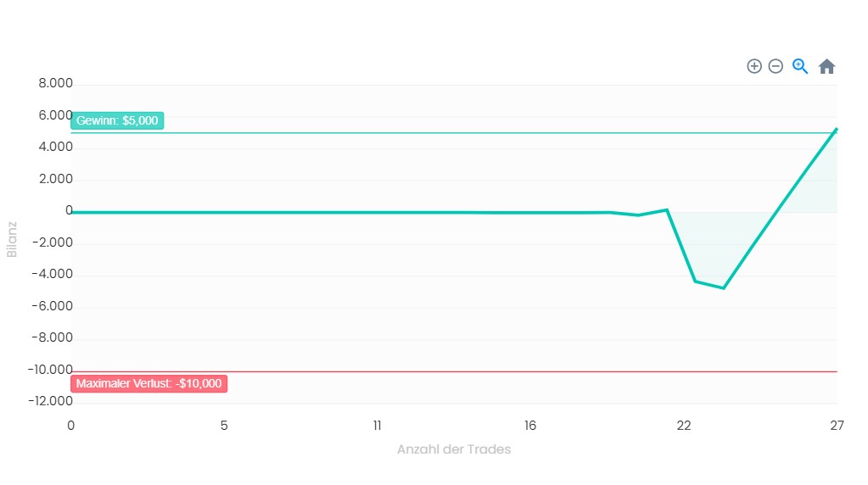Click the Bilanz y-axis title
868x485 pixels.
point(12,239)
